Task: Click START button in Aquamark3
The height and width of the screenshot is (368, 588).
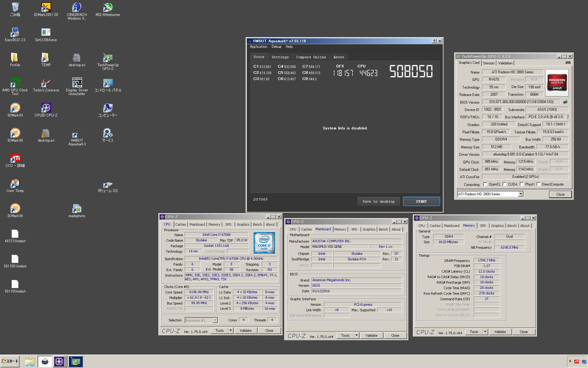Action: [x=421, y=201]
